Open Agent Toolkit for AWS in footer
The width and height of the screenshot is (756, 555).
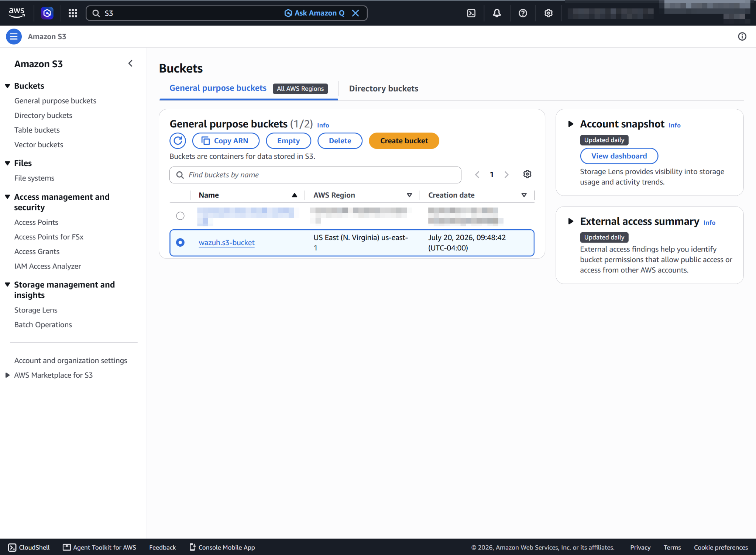[99, 547]
